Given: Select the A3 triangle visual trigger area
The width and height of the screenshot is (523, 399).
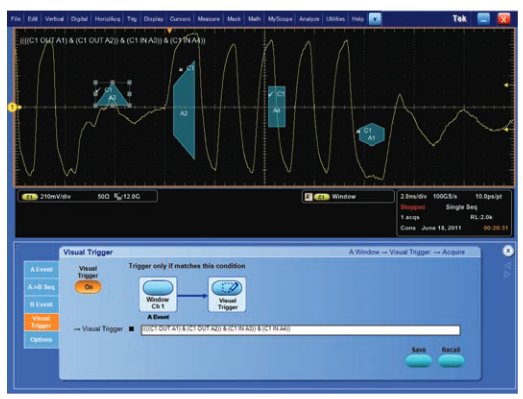Looking at the screenshot, I should coord(112,97).
